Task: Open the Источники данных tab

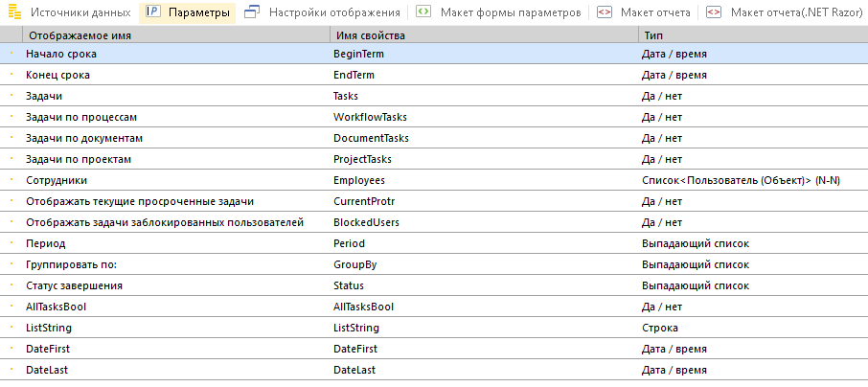Action: [x=80, y=13]
